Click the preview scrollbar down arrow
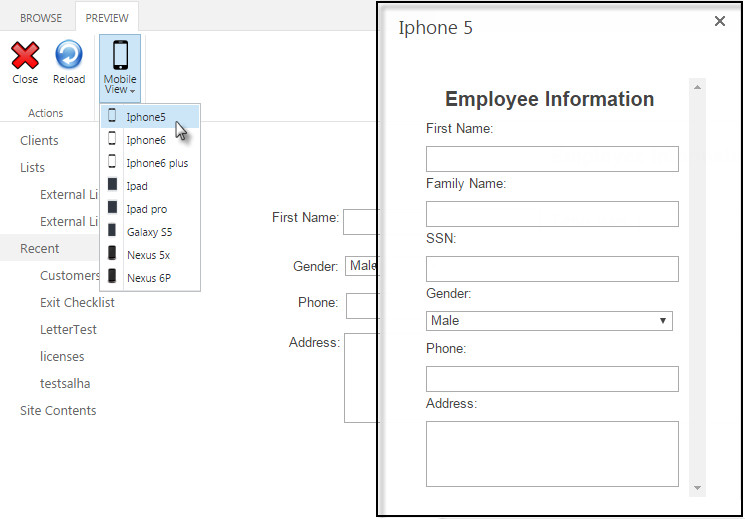This screenshot has width=745, height=519. tap(697, 488)
